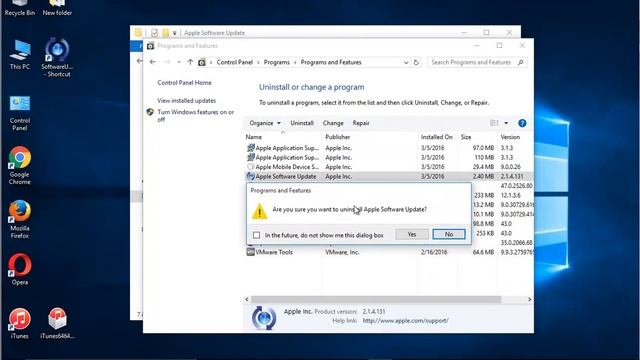Open the blue Help question mark icon
This screenshot has height=360, width=640.
click(x=522, y=123)
